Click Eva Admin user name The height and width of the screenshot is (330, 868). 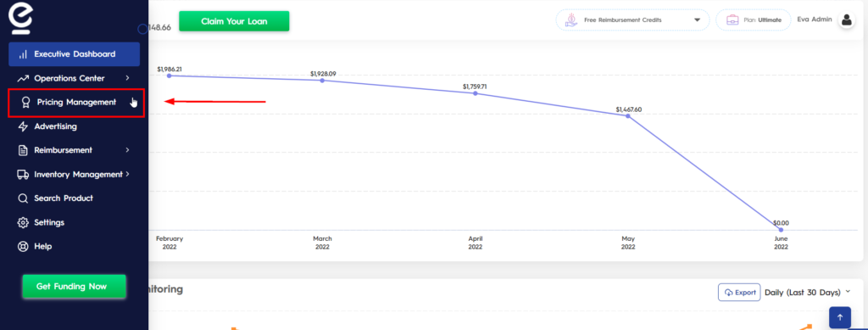click(815, 20)
